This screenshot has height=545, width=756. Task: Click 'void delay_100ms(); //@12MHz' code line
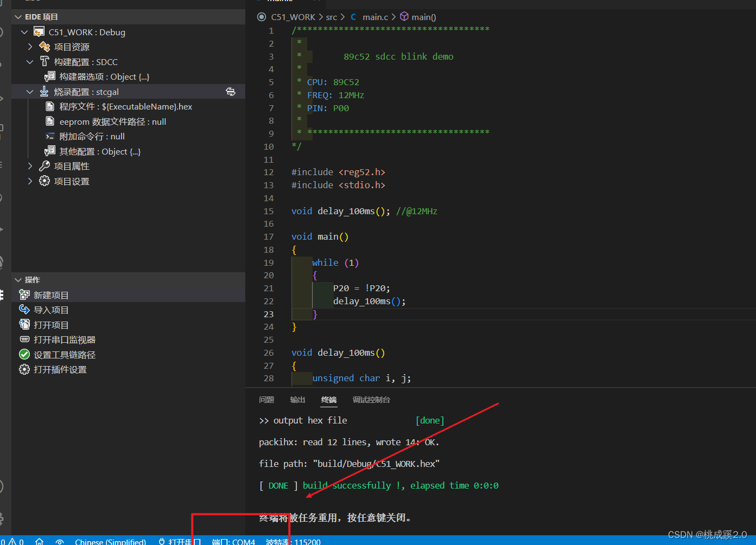click(x=364, y=211)
